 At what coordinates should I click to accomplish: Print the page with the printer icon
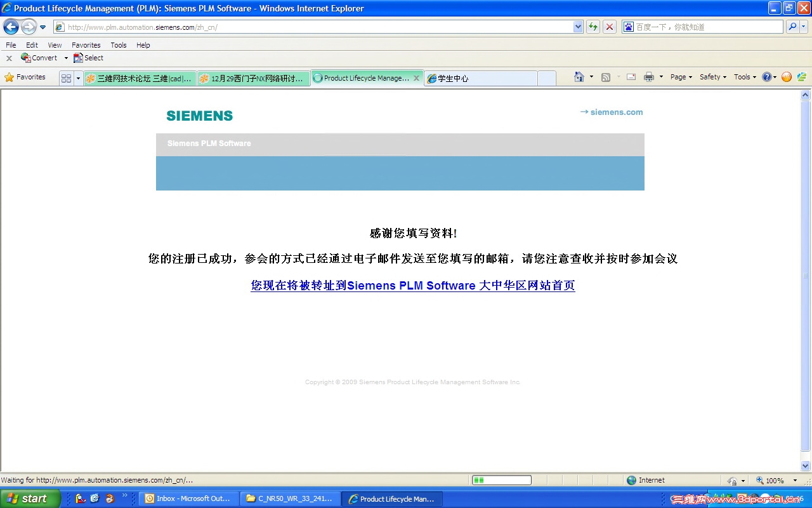(649, 77)
